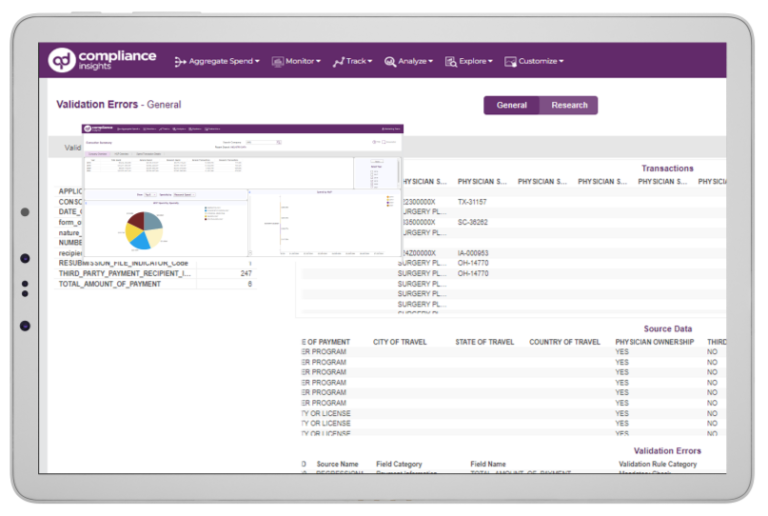Click the blue slice of the pie chart
This screenshot has height=516, width=768.
(x=142, y=240)
